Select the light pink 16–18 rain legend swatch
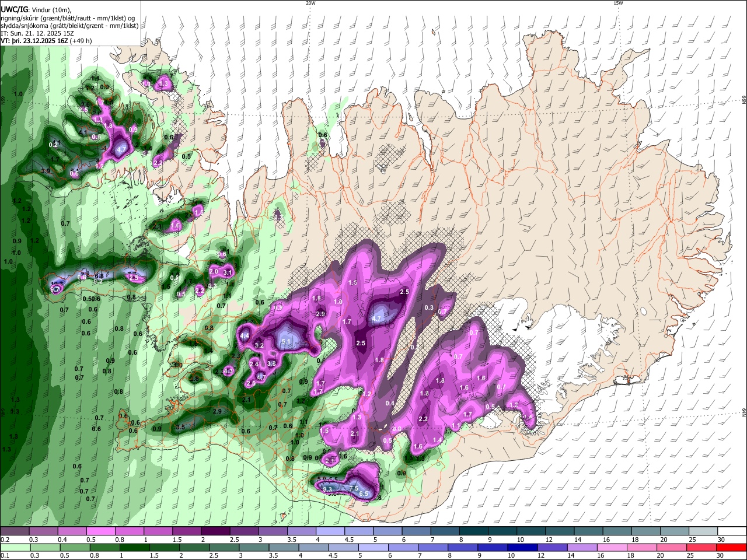This screenshot has height=560, width=747. click(x=612, y=547)
